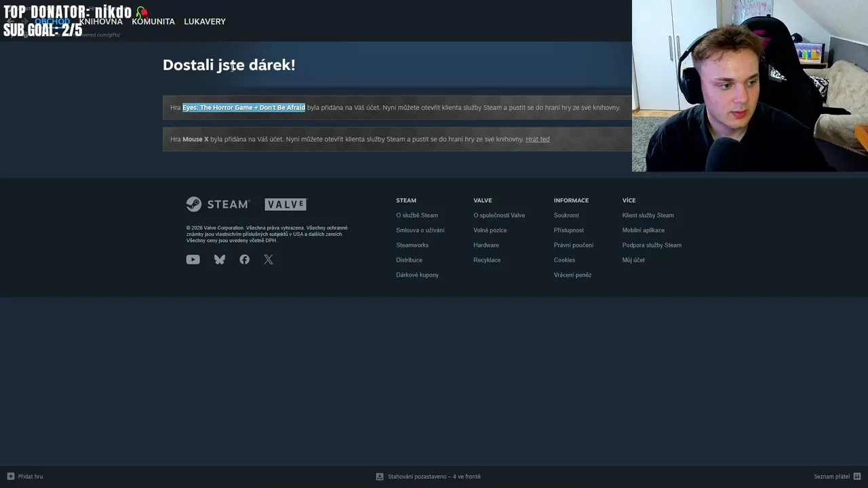Image resolution: width=868 pixels, height=488 pixels.
Task: Open the Cookies footer link
Action: click(x=564, y=260)
